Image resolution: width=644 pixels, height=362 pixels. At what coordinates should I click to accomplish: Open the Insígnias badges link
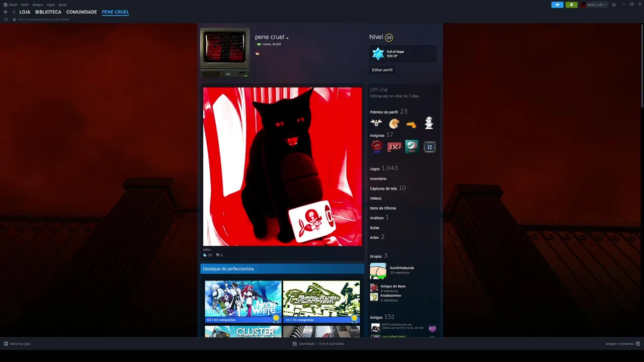point(377,135)
